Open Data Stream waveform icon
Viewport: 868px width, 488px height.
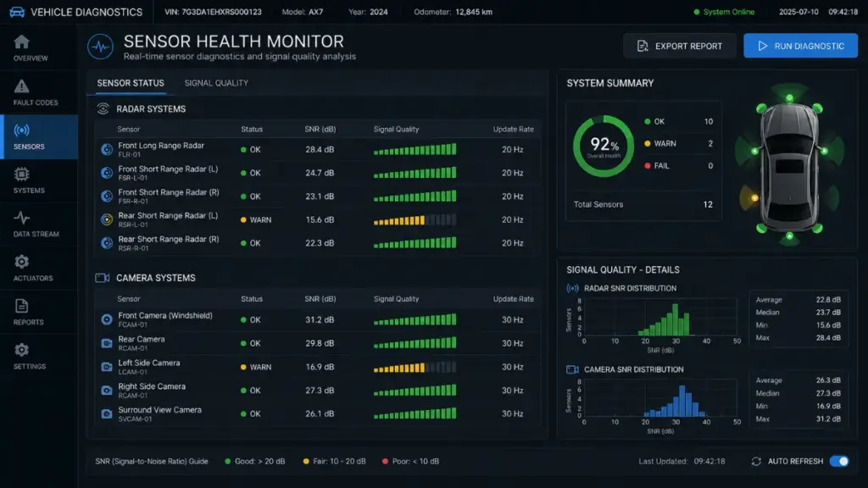tap(21, 218)
